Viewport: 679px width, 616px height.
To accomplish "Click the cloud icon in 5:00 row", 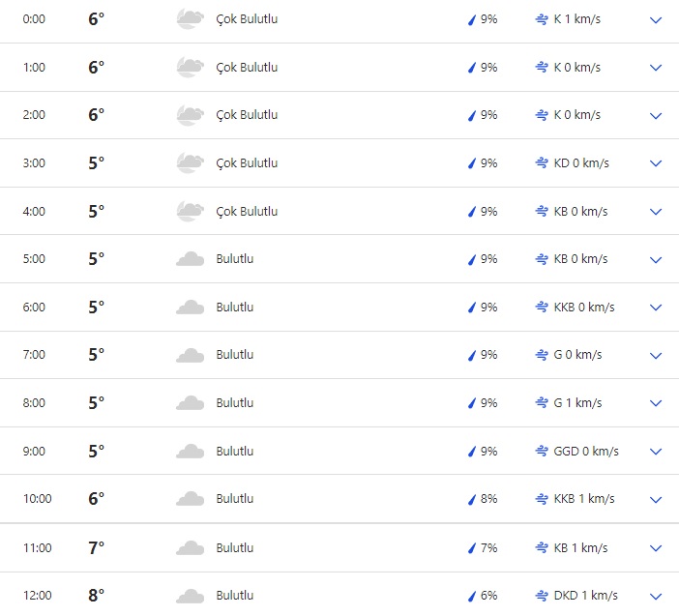I will [190, 259].
